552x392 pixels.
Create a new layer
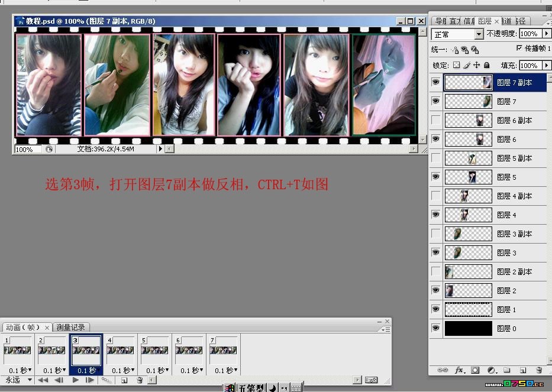point(523,370)
